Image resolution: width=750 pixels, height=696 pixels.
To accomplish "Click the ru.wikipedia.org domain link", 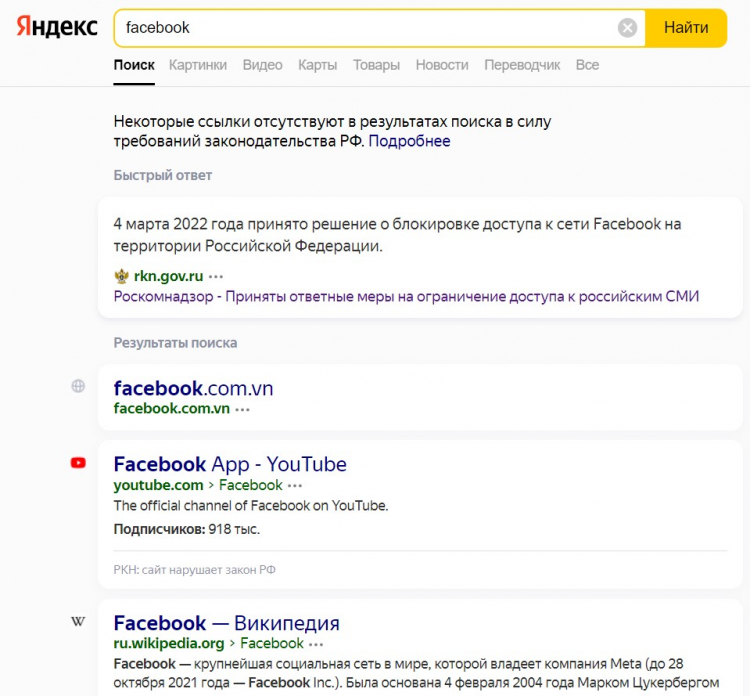I will pyautogui.click(x=169, y=643).
